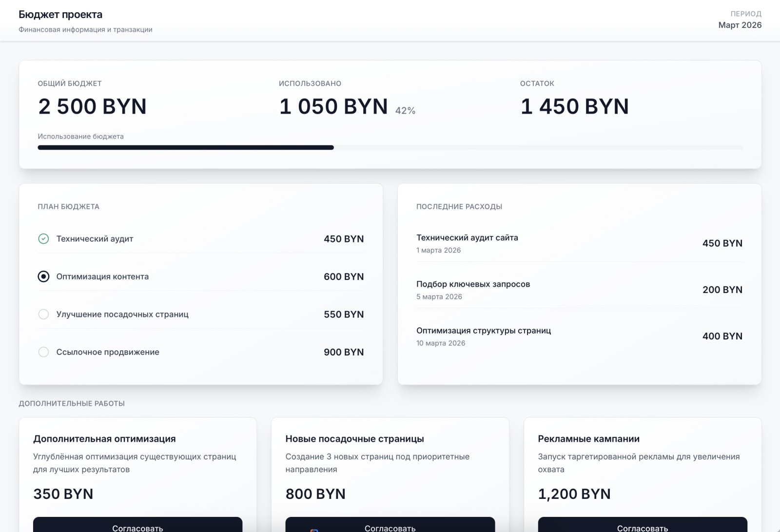Click the Технический аудит plan row label

coord(95,239)
